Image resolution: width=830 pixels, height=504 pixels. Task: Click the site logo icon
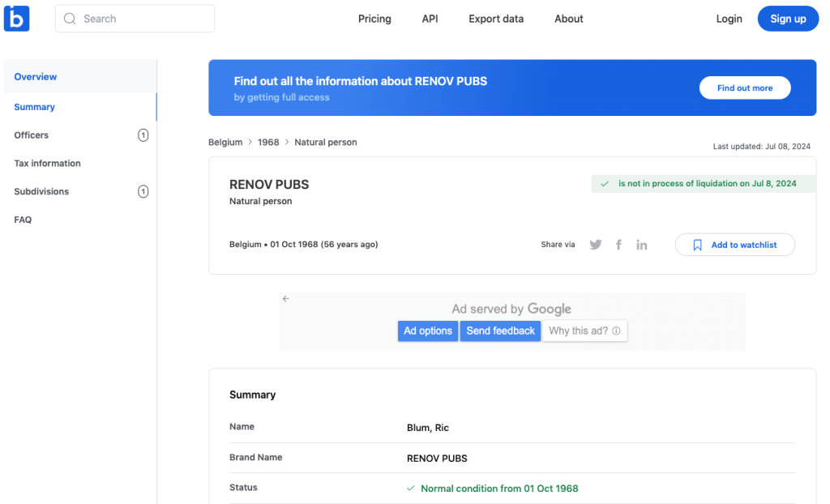(16, 18)
